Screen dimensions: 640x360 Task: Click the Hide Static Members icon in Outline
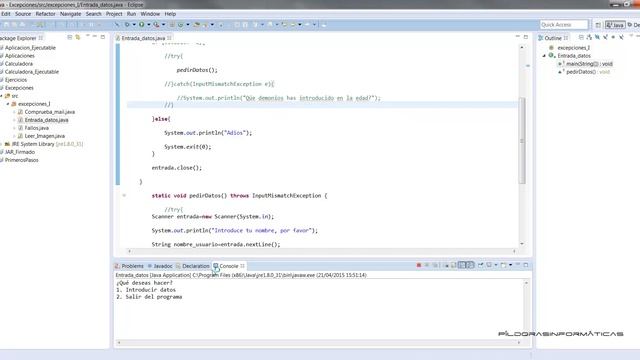pos(605,37)
